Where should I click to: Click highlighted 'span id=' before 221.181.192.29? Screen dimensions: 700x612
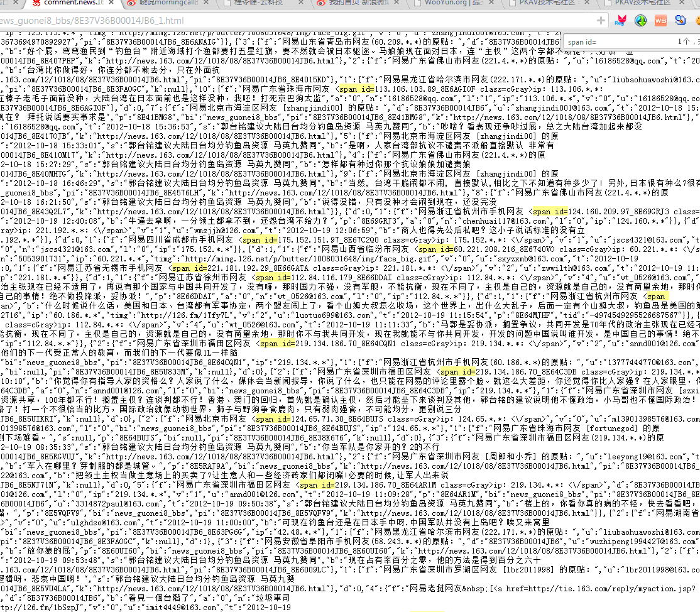[189, 268]
